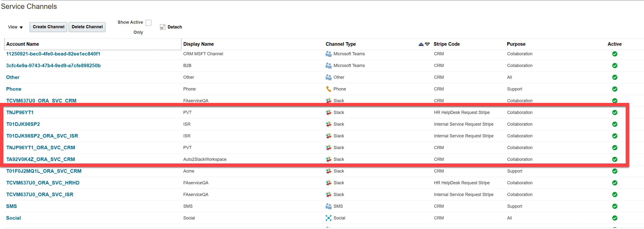Sort Channel Type ascending with the up arrow
This screenshot has width=644, height=229.
[421, 44]
